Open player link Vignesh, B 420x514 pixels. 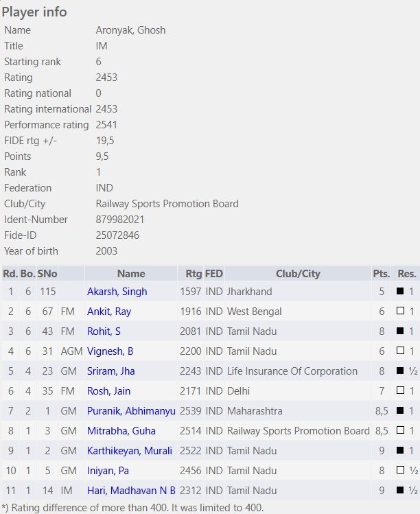[110, 351]
